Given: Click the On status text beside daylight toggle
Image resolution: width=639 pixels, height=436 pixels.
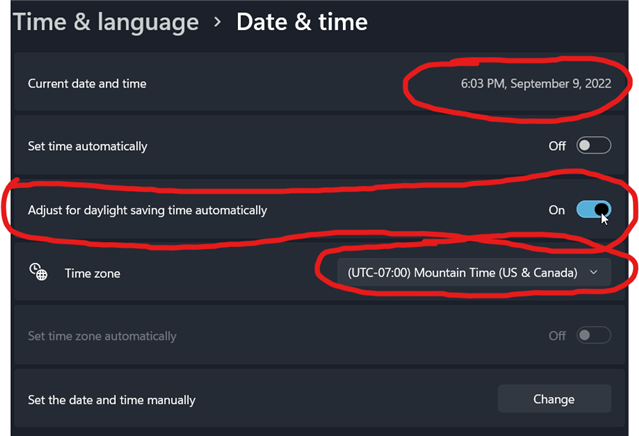Looking at the screenshot, I should pos(557,210).
